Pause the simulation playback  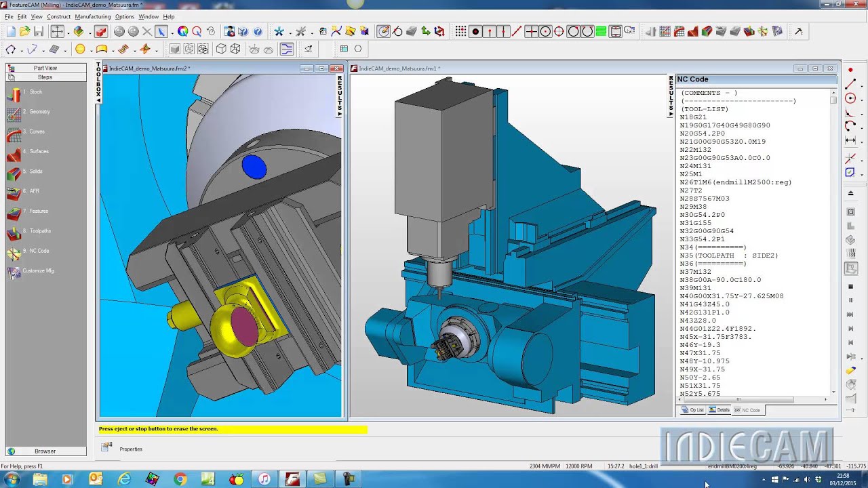(x=850, y=300)
